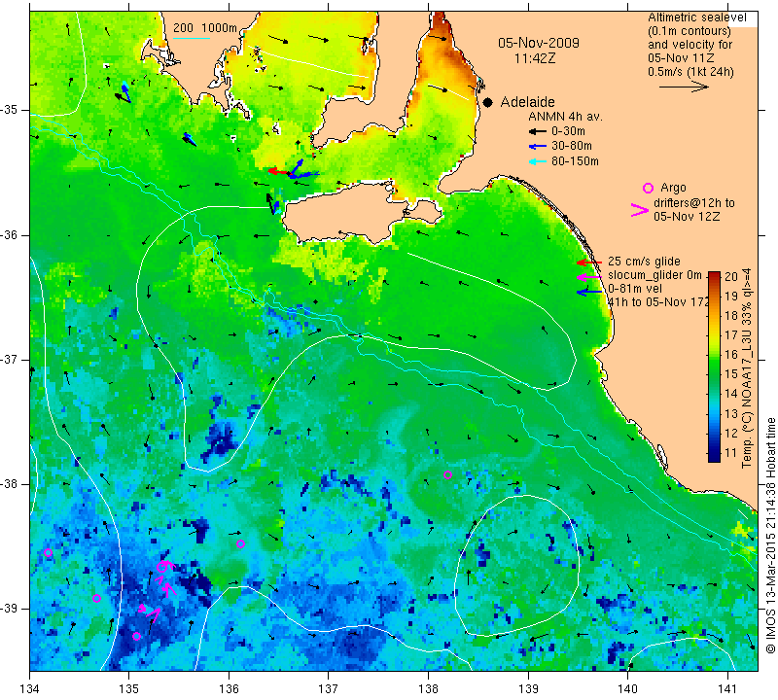Click the '05-Nov 12Z' drifters time text
This screenshot has height=700, width=778.
coord(687,216)
